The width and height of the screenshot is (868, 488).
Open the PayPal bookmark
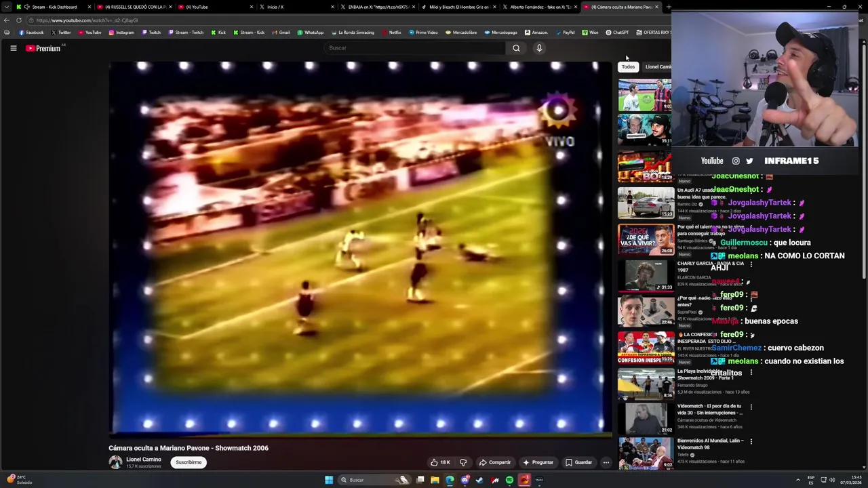(565, 33)
